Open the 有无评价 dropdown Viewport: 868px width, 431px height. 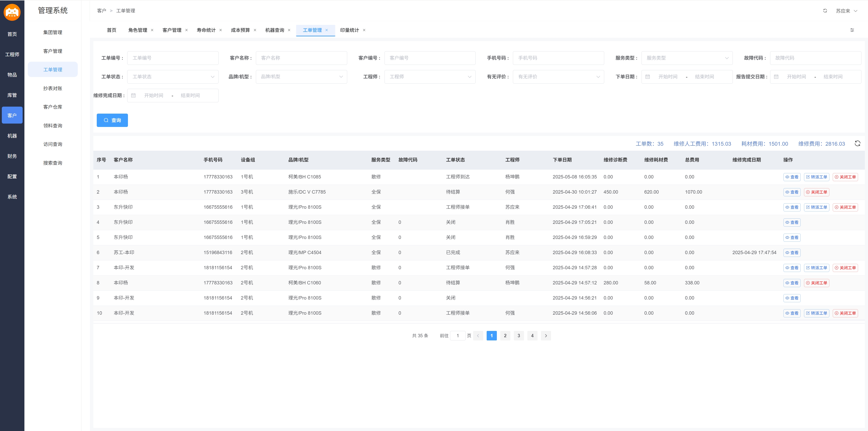(558, 77)
